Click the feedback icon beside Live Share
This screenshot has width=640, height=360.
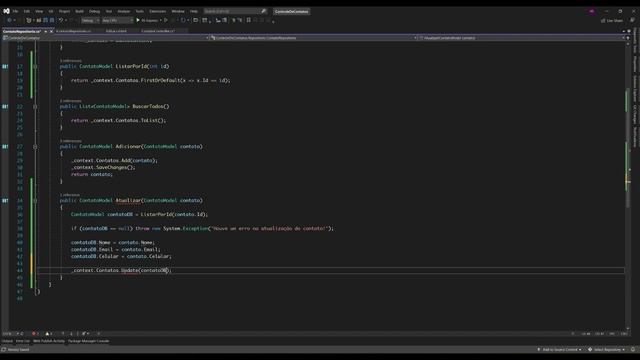632,20
